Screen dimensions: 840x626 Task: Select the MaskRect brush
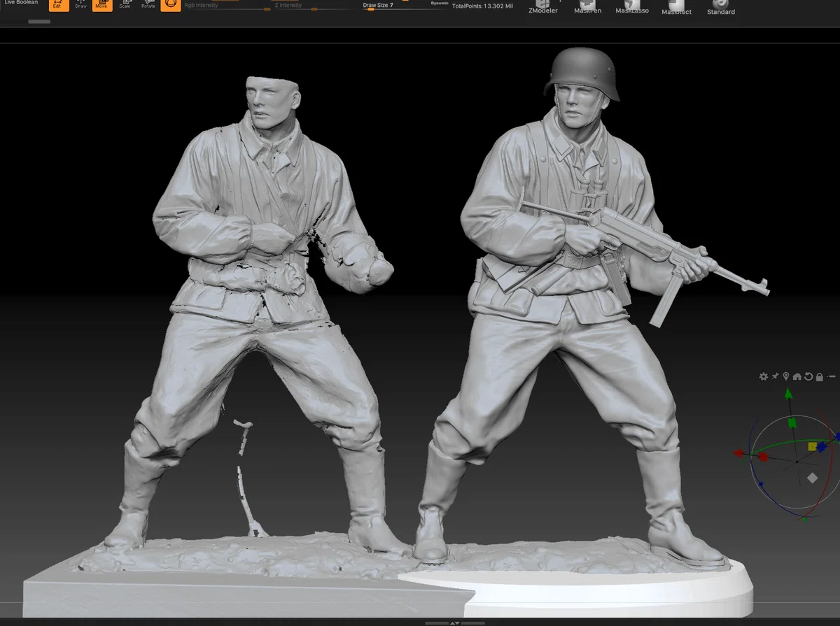pos(677,7)
